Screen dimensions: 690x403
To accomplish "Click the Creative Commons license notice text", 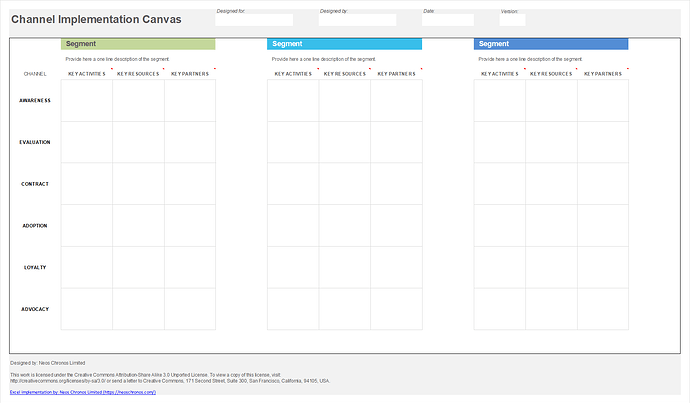I will pyautogui.click(x=170, y=378).
